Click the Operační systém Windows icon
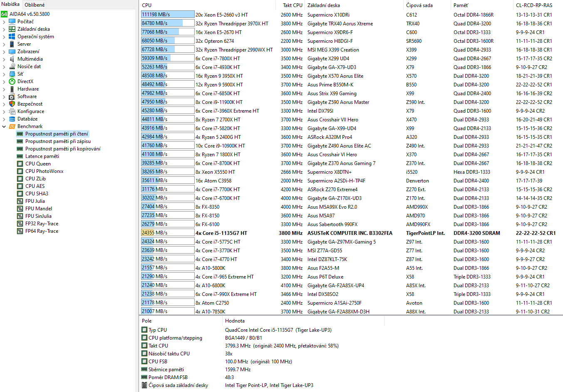This screenshot has height=392, width=563. click(x=12, y=37)
